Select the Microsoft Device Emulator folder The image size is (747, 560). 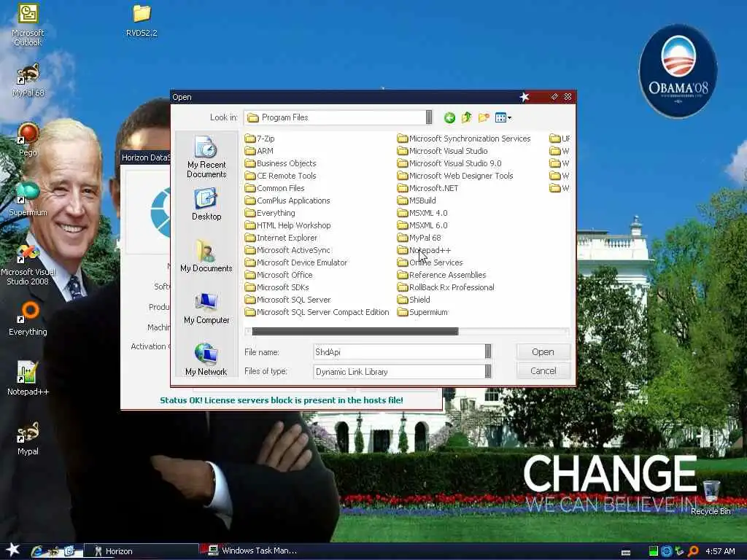coord(296,262)
